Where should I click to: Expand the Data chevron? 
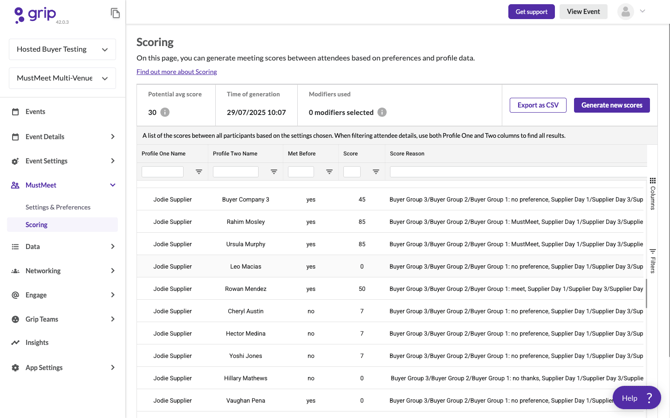click(x=113, y=247)
